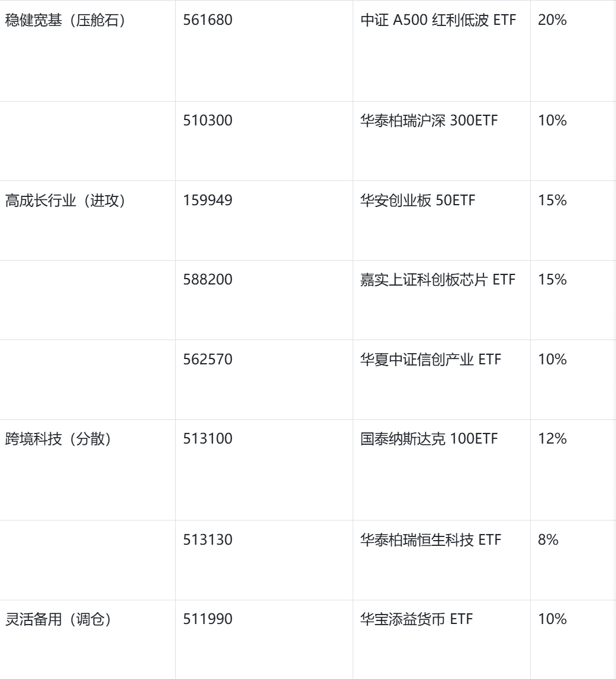Select the 跨境科技（分散）category cell

[58, 439]
